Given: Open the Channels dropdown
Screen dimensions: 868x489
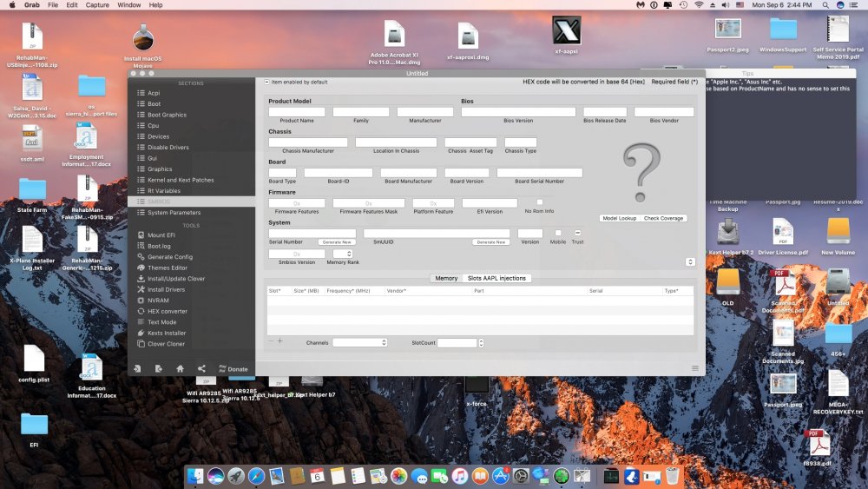Looking at the screenshot, I should pos(360,343).
